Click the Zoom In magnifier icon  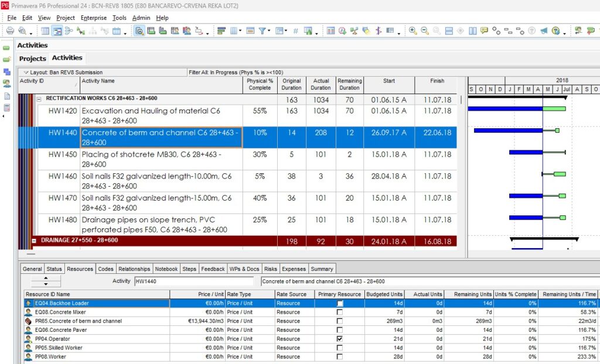click(412, 31)
